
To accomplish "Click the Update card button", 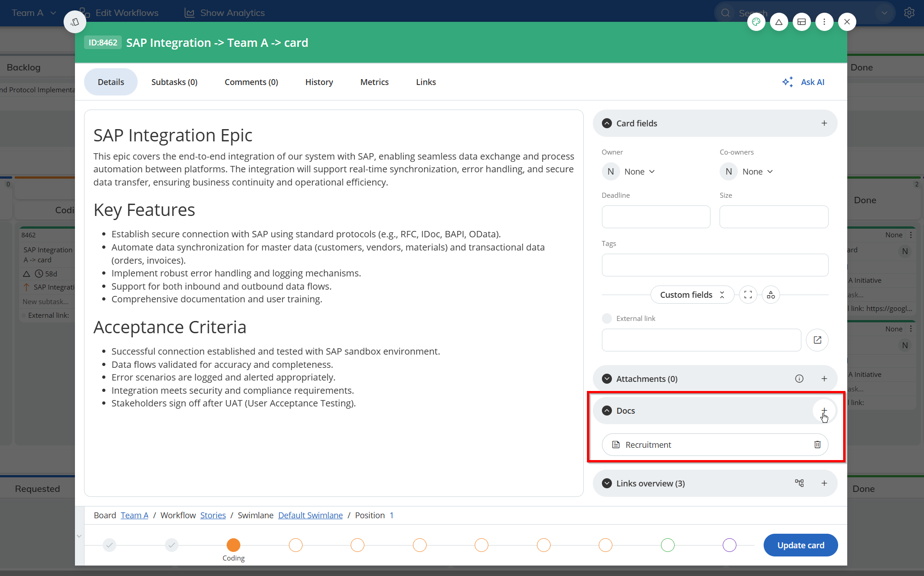I will tap(800, 545).
